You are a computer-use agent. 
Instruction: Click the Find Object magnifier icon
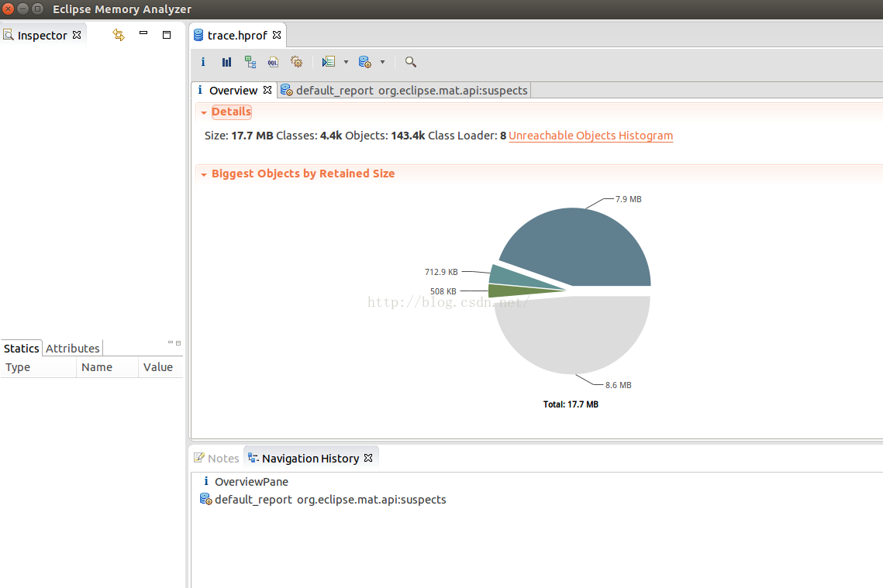[x=411, y=62]
